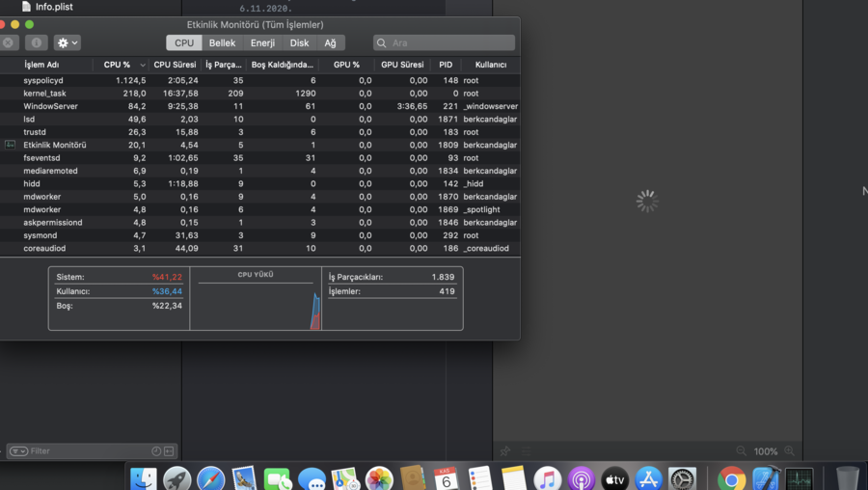
Task: Open Finder from the Dock
Action: (x=144, y=478)
